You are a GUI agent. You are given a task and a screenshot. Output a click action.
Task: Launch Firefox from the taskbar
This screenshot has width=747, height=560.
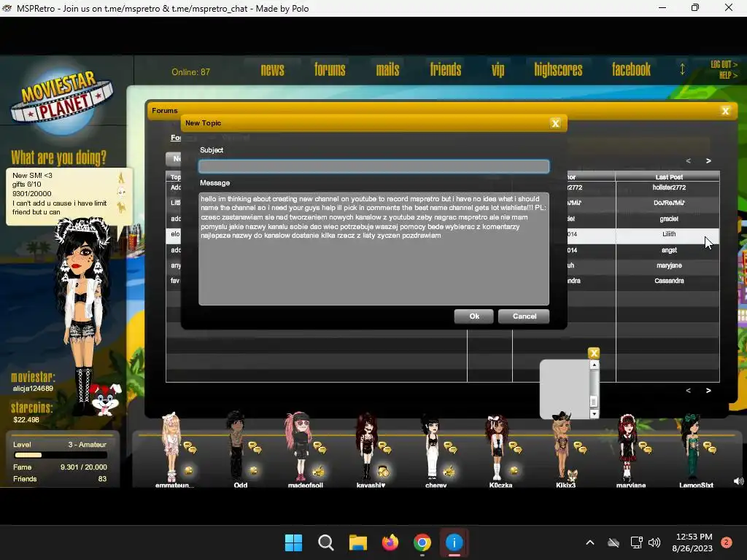pos(390,542)
